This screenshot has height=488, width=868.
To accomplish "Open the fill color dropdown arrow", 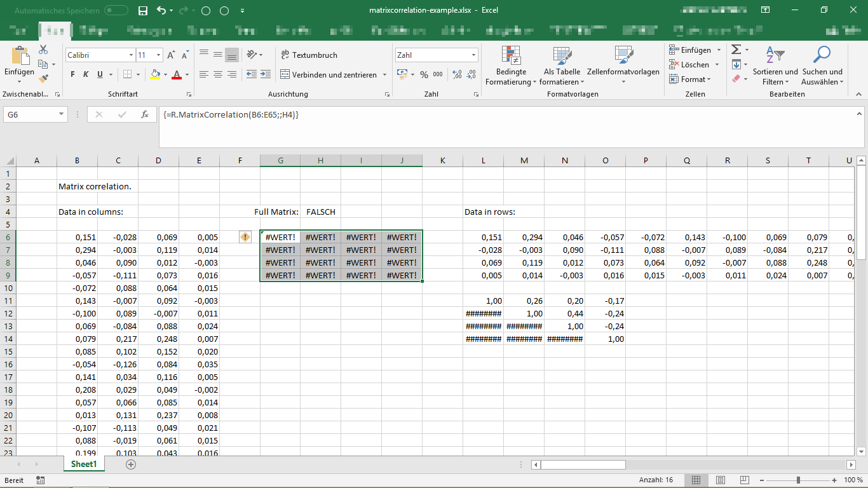I will (164, 76).
